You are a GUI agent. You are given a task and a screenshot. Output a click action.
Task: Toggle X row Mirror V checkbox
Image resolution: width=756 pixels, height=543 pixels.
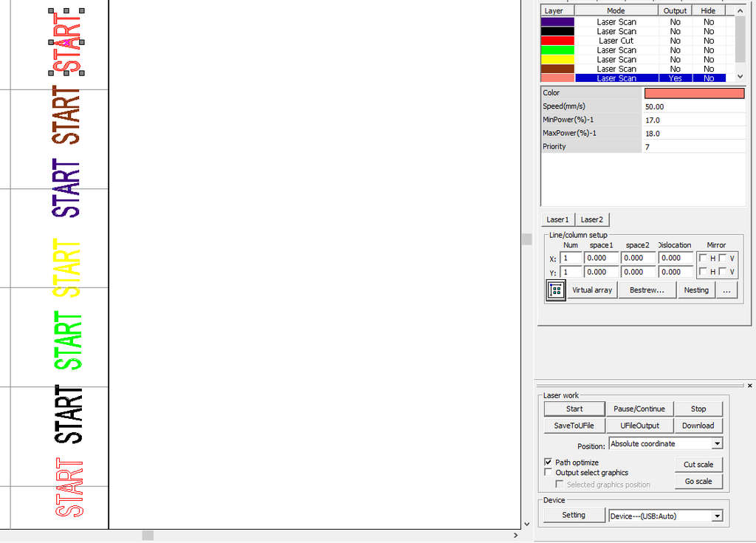click(722, 259)
